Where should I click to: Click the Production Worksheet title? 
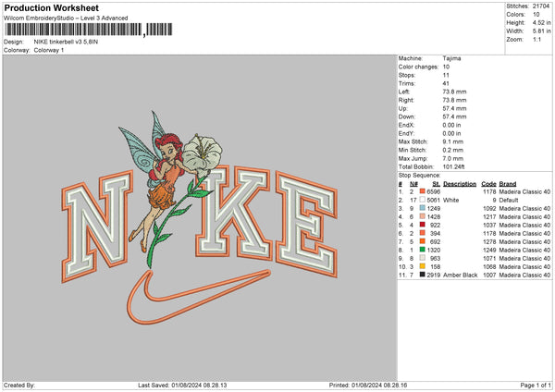coord(52,8)
